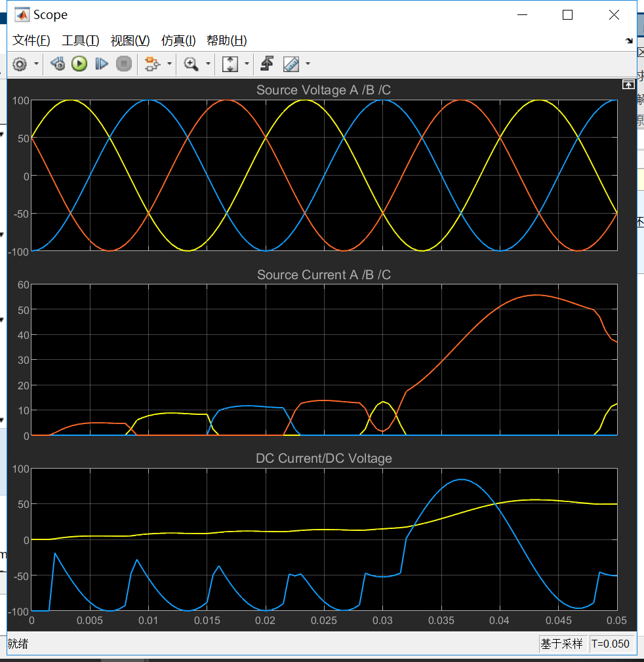This screenshot has width=644, height=662.
Task: Click the Source Voltage A /B /C title
Action: pos(323,90)
